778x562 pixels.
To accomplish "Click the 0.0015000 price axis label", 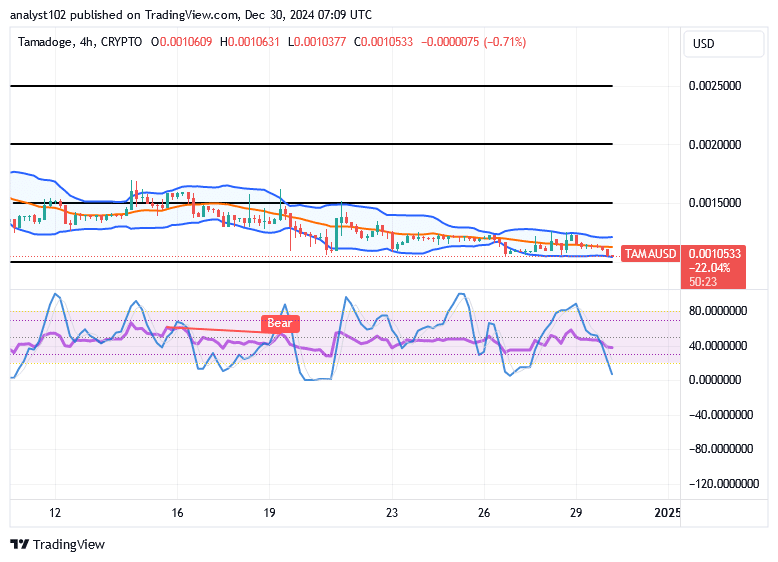I will tap(714, 202).
